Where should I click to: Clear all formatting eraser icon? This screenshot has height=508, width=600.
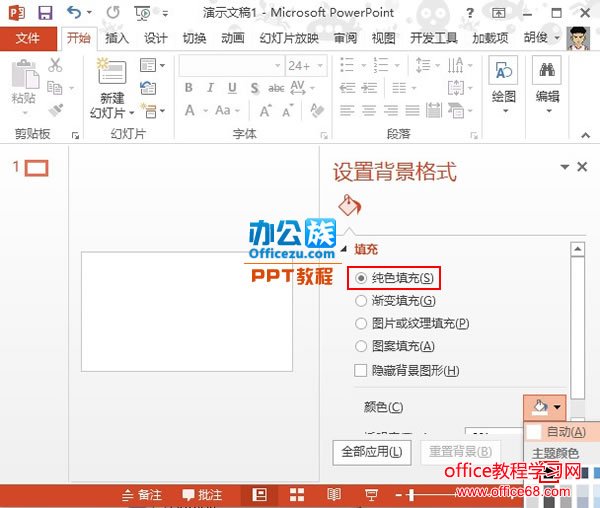click(x=317, y=111)
